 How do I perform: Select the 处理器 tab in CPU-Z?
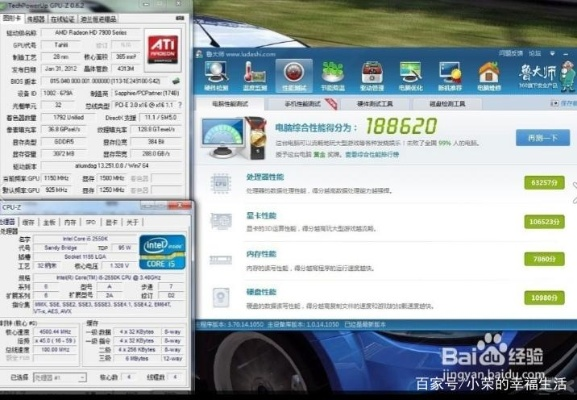[x=7, y=222]
